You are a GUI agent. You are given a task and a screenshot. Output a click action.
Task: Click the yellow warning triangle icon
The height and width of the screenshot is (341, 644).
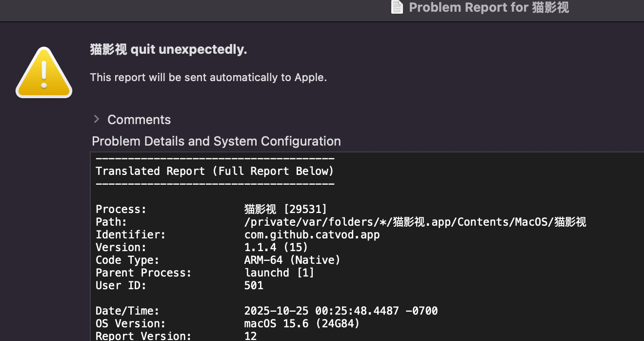(44, 73)
